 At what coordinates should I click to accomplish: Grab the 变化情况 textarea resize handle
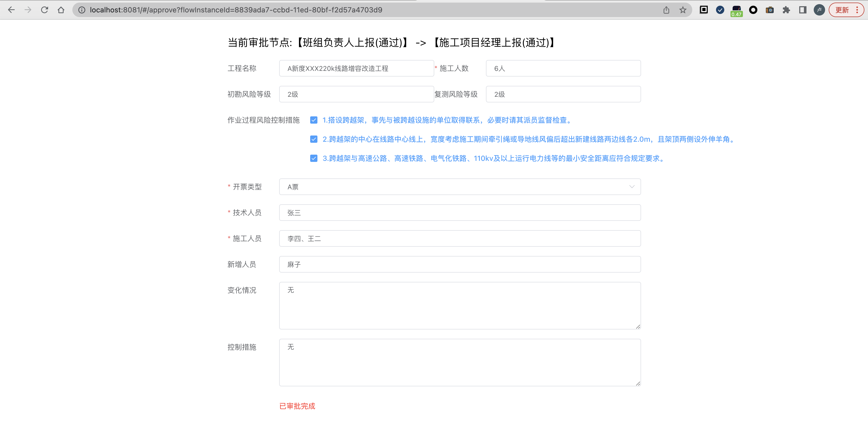(x=638, y=326)
